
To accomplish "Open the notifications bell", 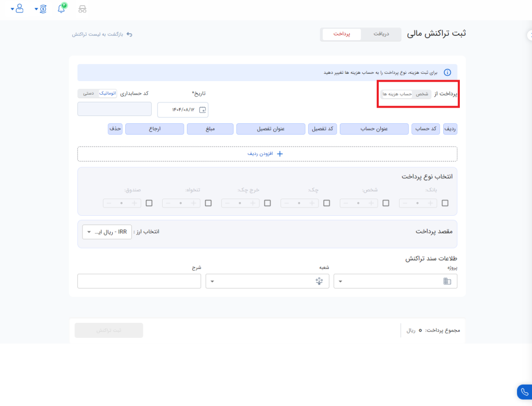I will (61, 9).
